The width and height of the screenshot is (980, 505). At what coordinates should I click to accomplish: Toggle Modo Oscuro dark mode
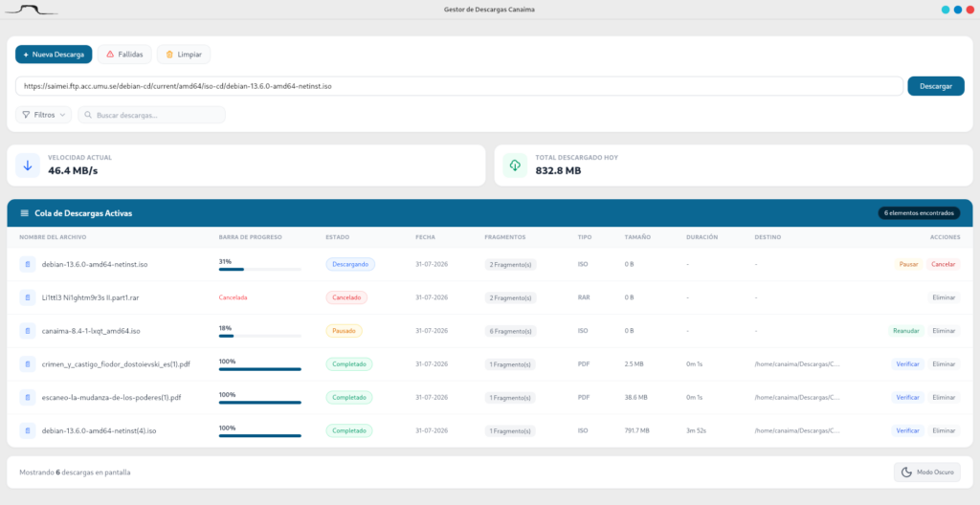(x=926, y=472)
